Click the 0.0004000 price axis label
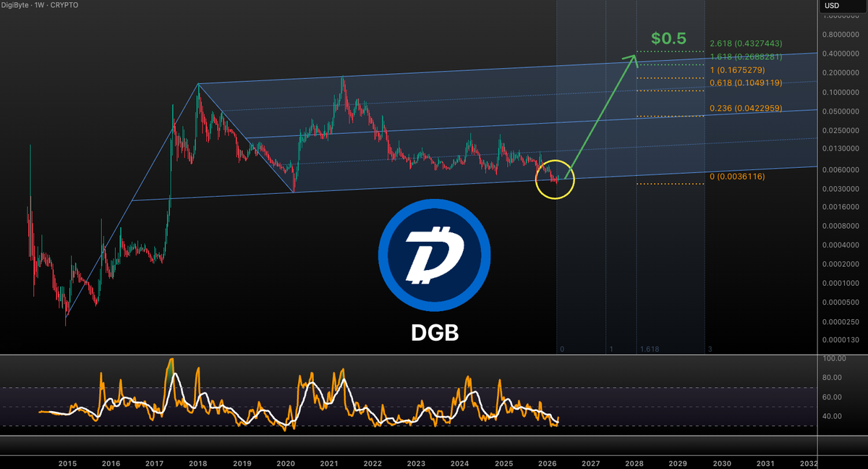868x469 pixels. pos(840,245)
